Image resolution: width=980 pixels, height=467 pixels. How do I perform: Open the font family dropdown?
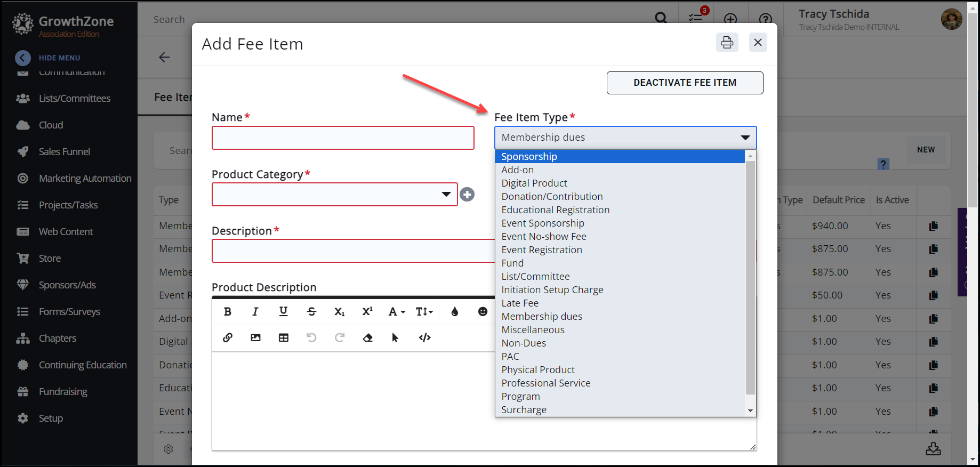tap(396, 312)
